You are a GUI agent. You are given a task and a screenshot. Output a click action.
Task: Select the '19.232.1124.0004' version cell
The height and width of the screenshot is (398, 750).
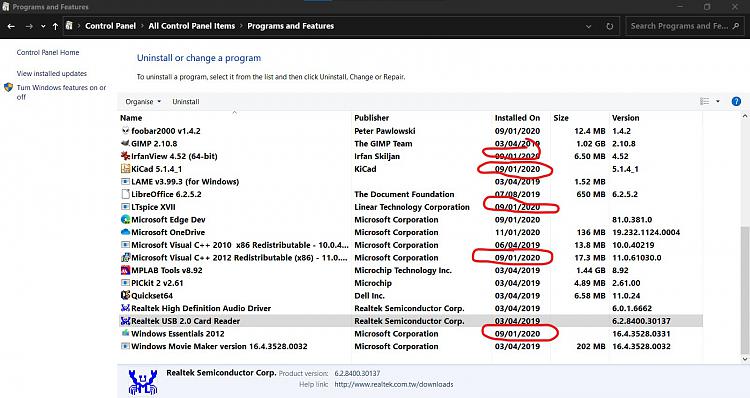click(x=646, y=232)
